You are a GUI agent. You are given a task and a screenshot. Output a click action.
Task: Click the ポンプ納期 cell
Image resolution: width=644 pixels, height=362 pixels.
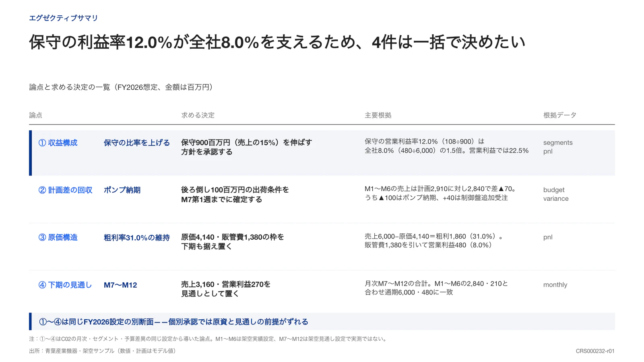(122, 190)
